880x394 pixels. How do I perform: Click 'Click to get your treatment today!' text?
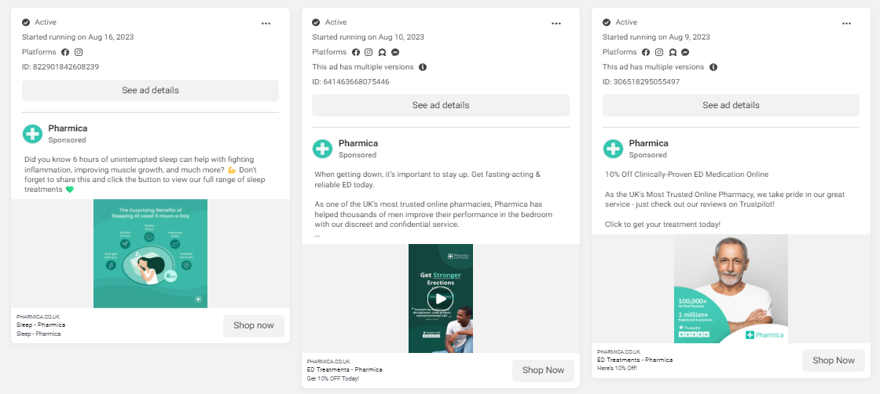663,225
